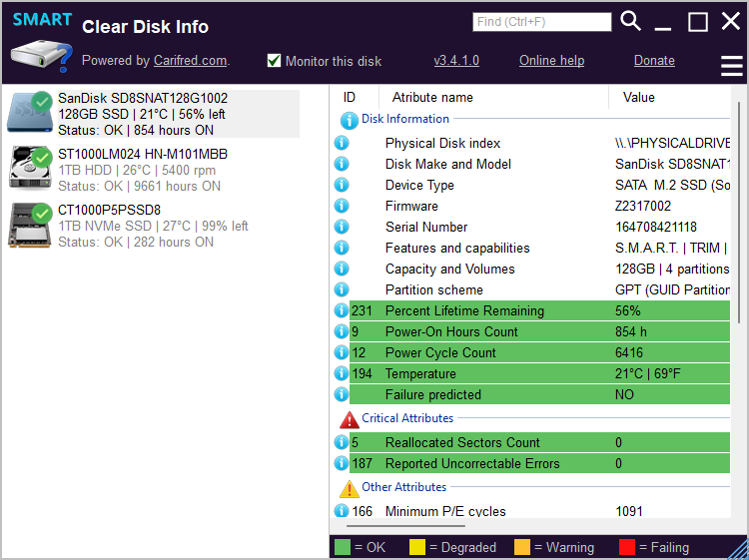
Task: Click info icon beside Firmware
Action: [342, 206]
